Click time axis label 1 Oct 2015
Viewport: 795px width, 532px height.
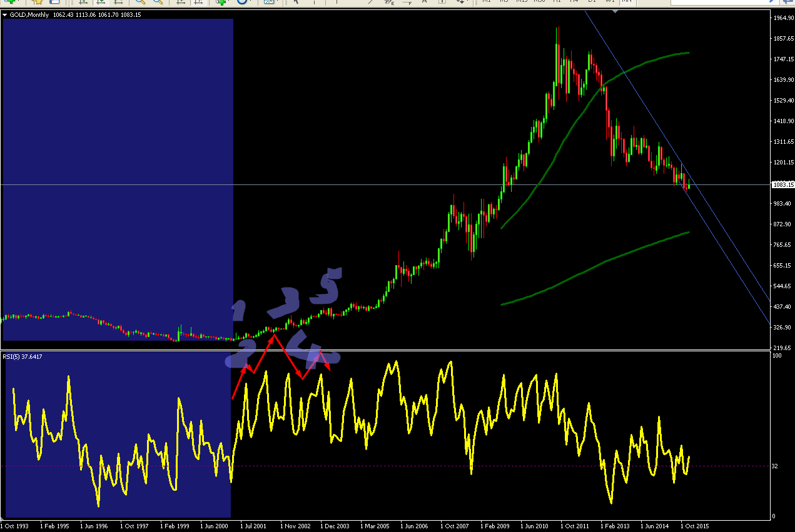tap(696, 526)
